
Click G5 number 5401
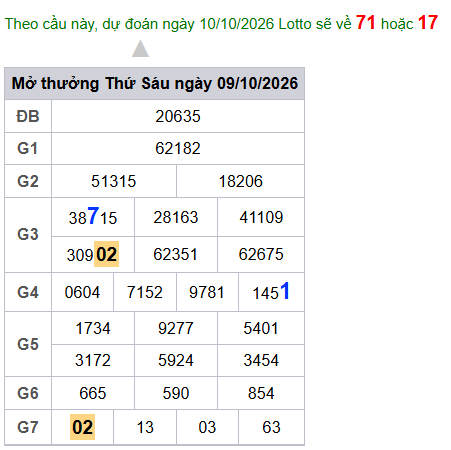[261, 328]
